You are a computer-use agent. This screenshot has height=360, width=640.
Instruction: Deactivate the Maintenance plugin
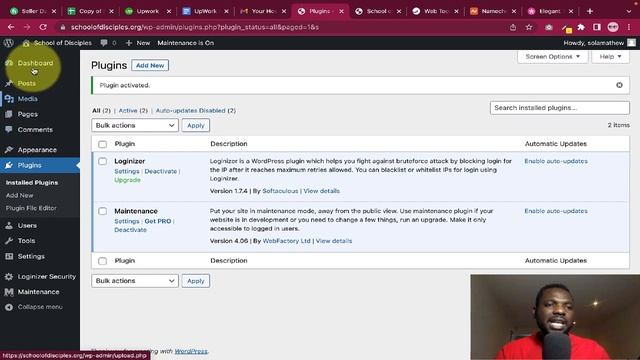(x=130, y=230)
